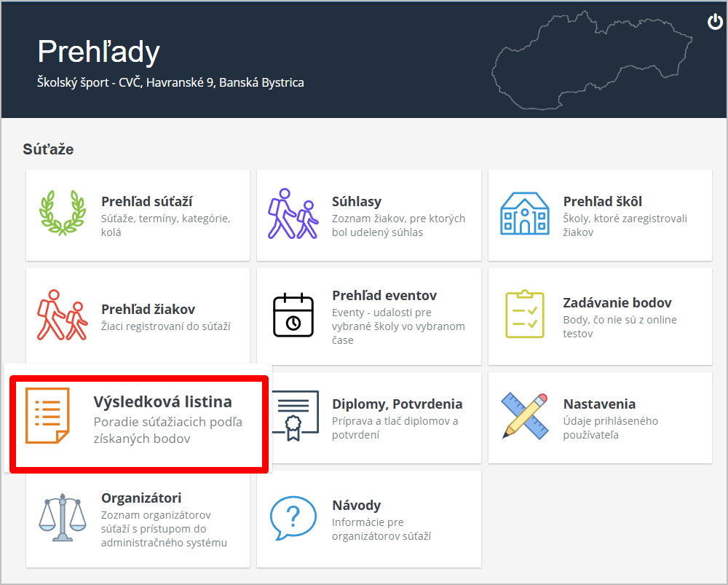Screen dimensions: 728x585
Task: Open the Organizátori heading
Action: 141,498
